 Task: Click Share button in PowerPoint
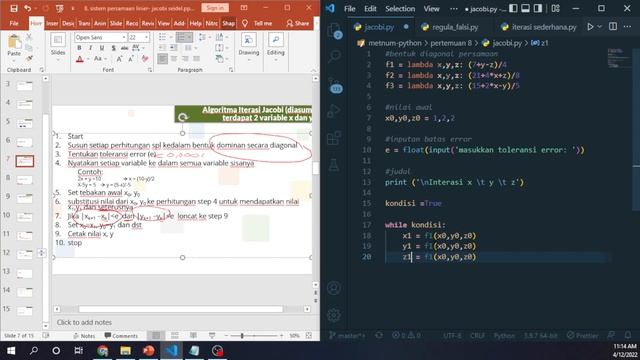298,23
